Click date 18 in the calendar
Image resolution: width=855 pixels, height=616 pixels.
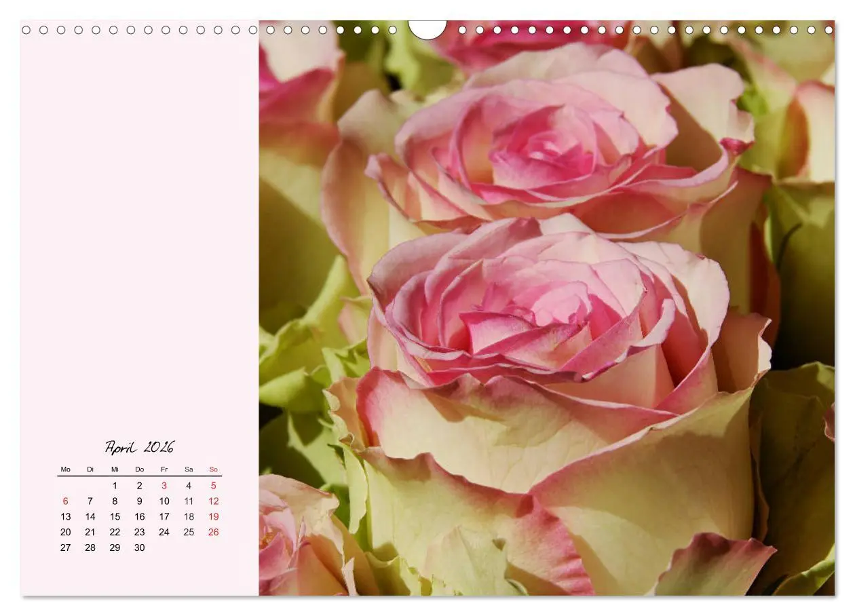(x=189, y=517)
